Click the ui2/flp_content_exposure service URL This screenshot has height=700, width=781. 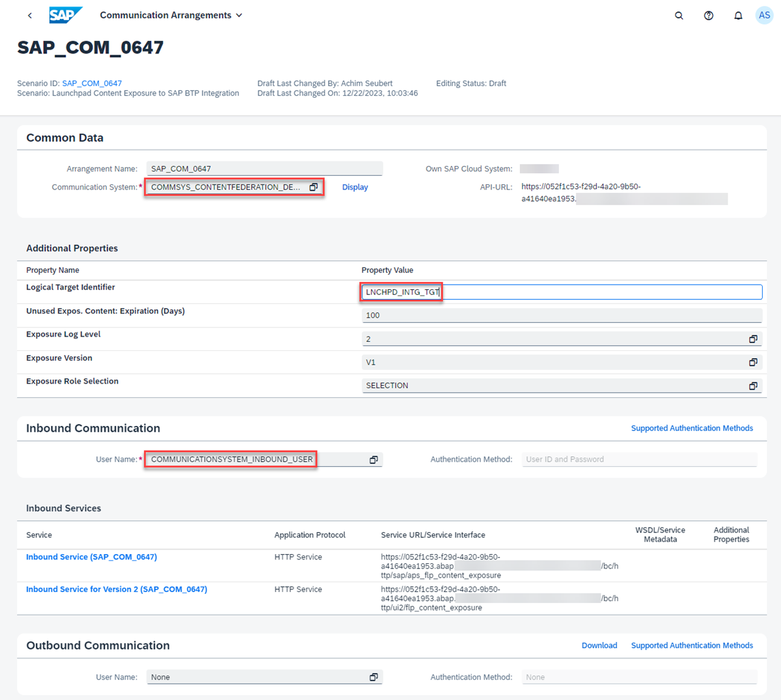pyautogui.click(x=499, y=598)
